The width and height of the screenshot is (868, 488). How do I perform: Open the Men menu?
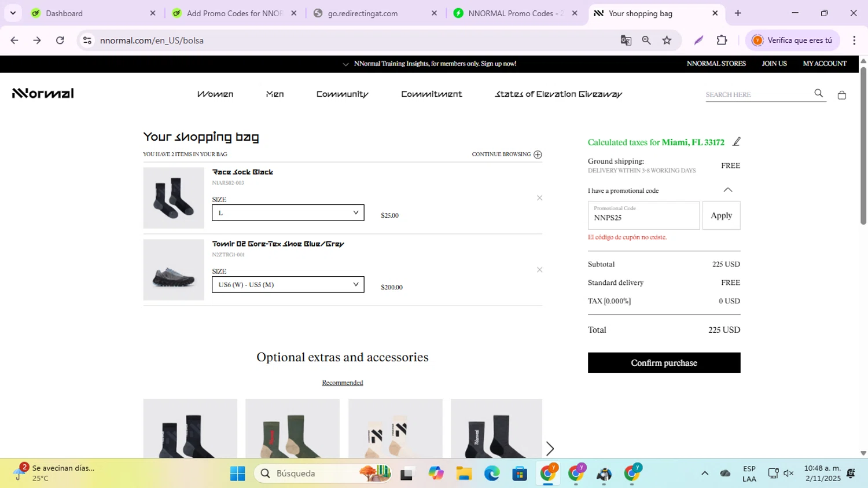click(x=275, y=94)
